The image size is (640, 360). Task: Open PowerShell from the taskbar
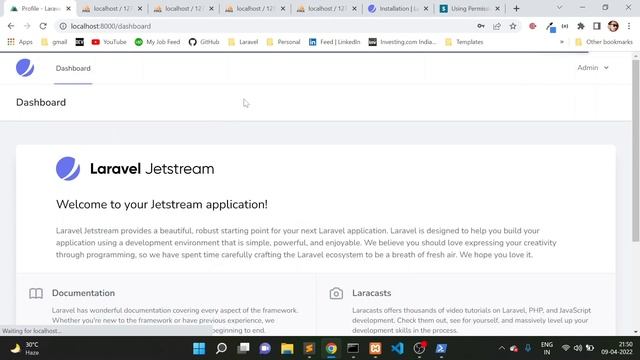(441, 348)
